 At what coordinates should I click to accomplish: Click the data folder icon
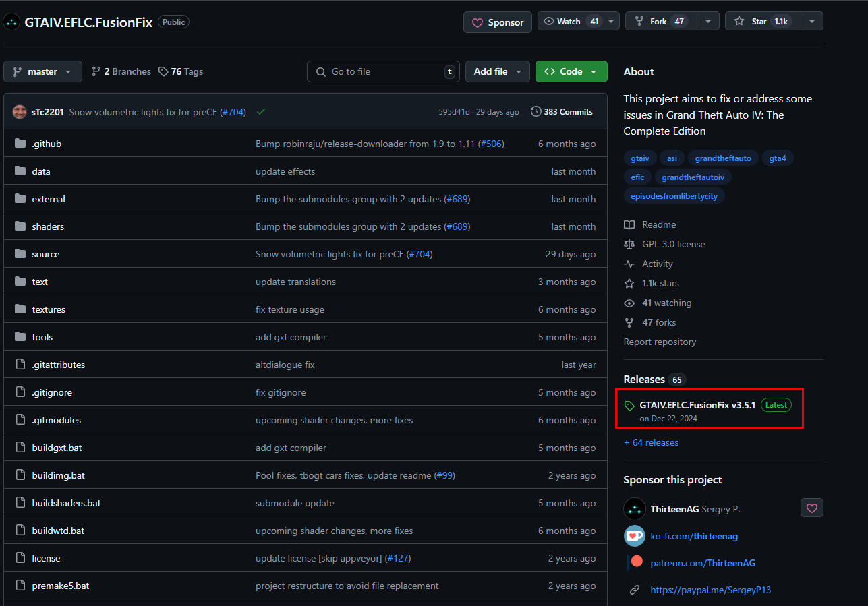pyautogui.click(x=20, y=171)
